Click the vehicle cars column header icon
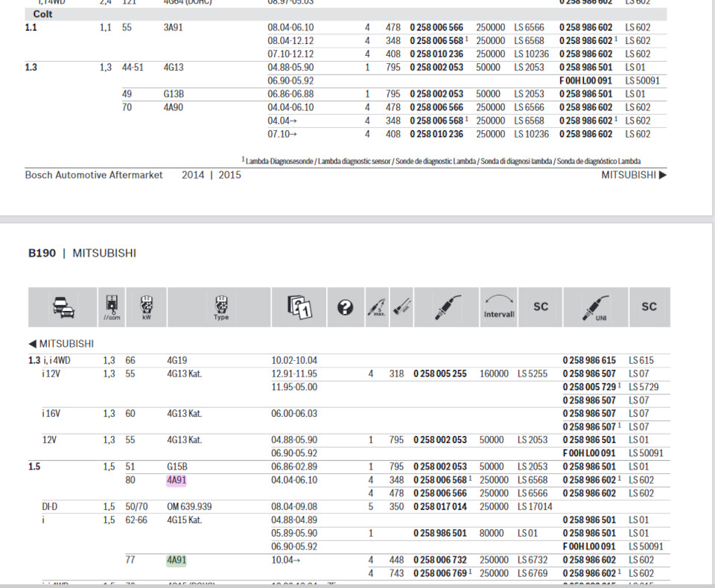The height and width of the screenshot is (588, 715). pyautogui.click(x=63, y=307)
